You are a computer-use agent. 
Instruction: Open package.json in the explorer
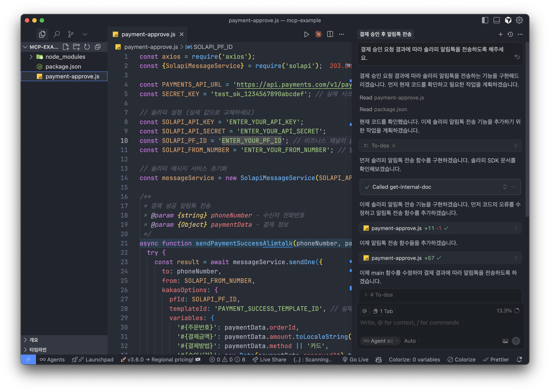[x=63, y=67]
